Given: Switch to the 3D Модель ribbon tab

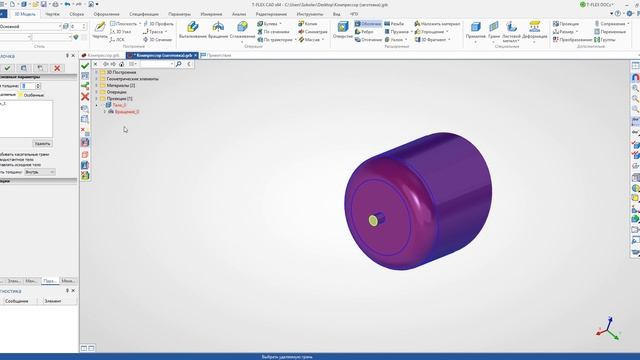Looking at the screenshot, I should [x=24, y=14].
